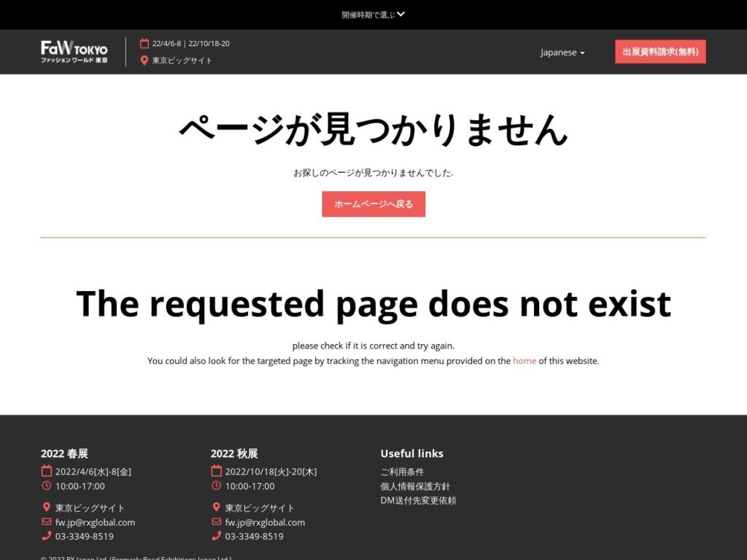747x560 pixels.
Task: Click the location pin under 2022 秋展
Action: [x=216, y=507]
